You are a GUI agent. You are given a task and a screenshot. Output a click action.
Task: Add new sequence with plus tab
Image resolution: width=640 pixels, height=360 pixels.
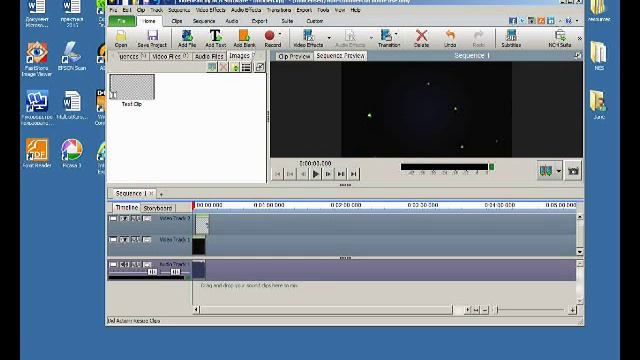pos(161,194)
